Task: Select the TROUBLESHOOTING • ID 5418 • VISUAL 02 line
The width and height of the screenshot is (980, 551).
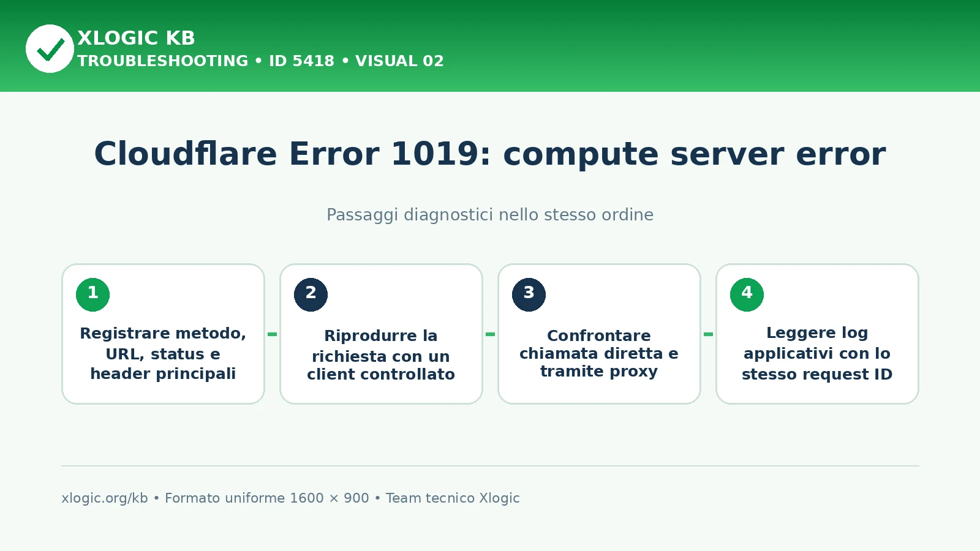Action: [x=260, y=61]
